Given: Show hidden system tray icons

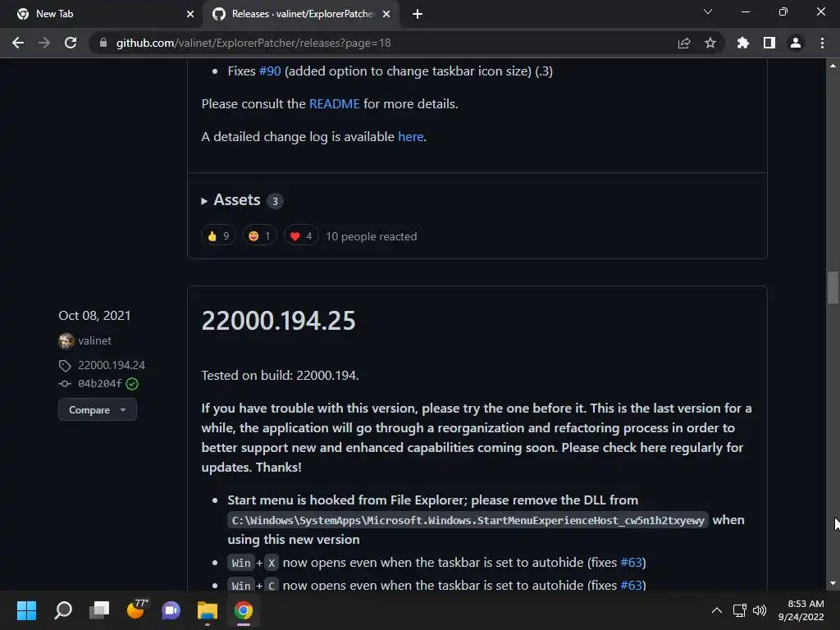Looking at the screenshot, I should (x=716, y=610).
